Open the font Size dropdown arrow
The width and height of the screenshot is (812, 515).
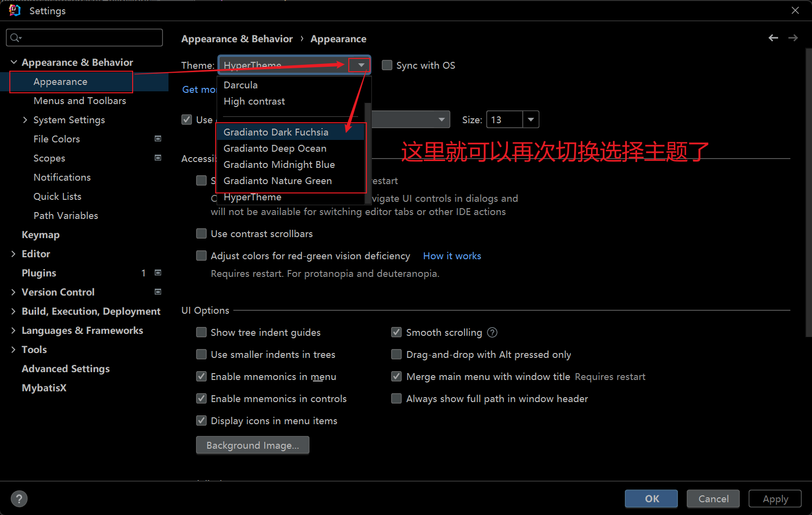pyautogui.click(x=531, y=119)
